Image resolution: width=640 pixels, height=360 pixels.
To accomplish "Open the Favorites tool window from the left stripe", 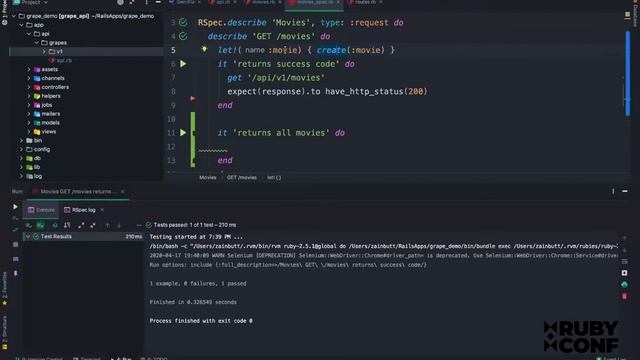I will [4, 288].
